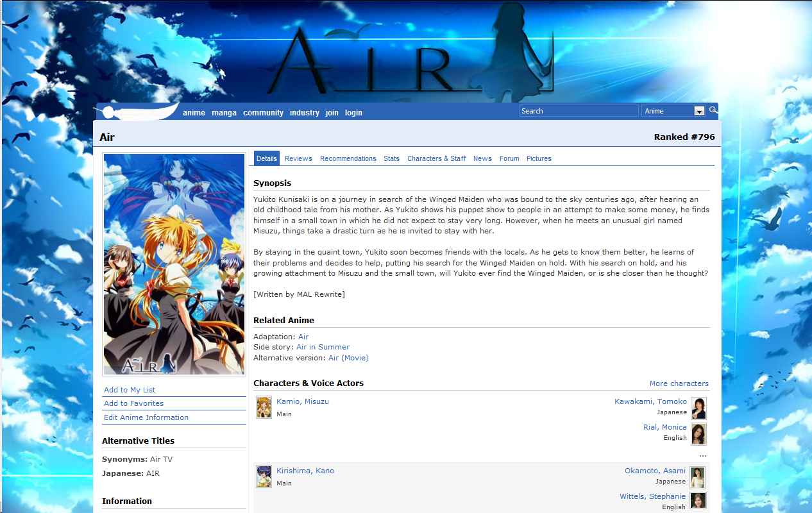Image resolution: width=812 pixels, height=513 pixels.
Task: Open voice actor Kawakami, Tomoko
Action: [650, 401]
